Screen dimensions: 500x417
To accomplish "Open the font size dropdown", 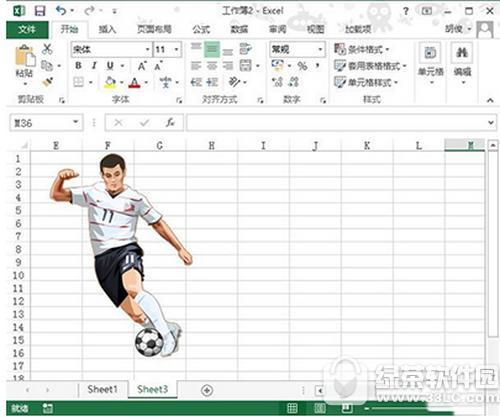I will [176, 50].
